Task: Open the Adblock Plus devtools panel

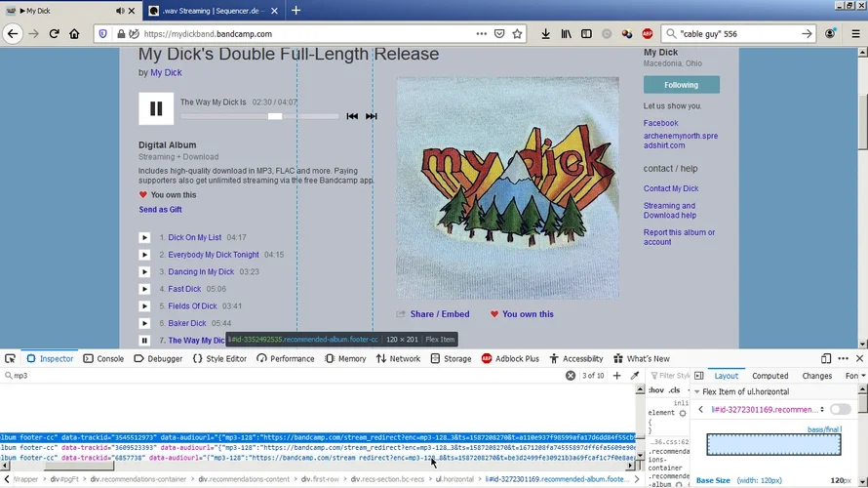Action: [x=510, y=359]
